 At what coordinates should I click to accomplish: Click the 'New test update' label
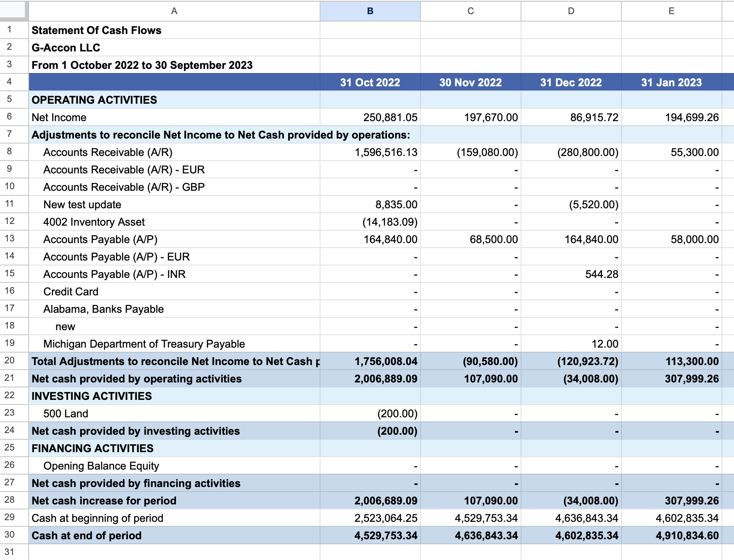click(x=82, y=205)
